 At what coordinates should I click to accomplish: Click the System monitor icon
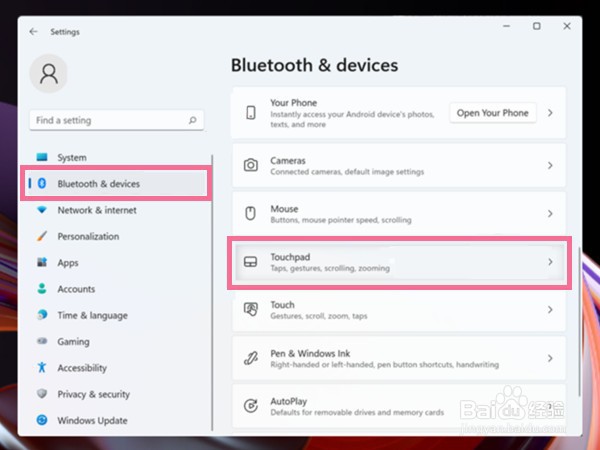click(x=42, y=157)
